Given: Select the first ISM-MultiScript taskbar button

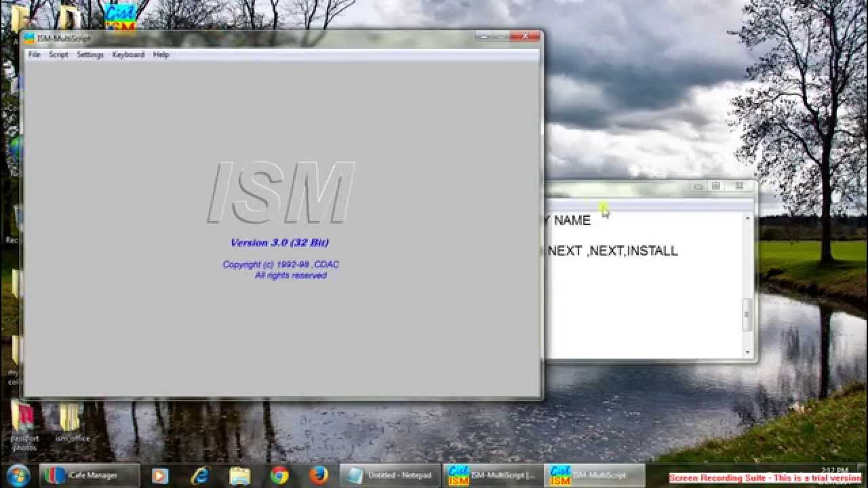Looking at the screenshot, I should pyautogui.click(x=493, y=475).
